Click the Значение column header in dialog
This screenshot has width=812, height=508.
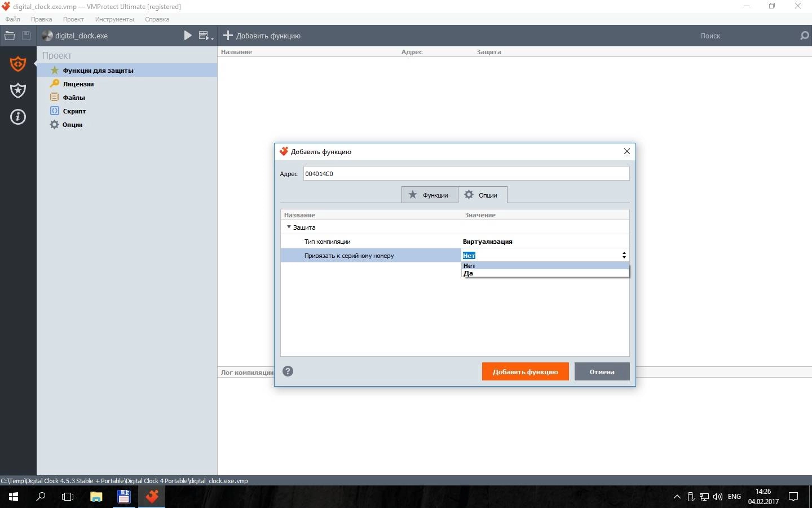tap(480, 215)
